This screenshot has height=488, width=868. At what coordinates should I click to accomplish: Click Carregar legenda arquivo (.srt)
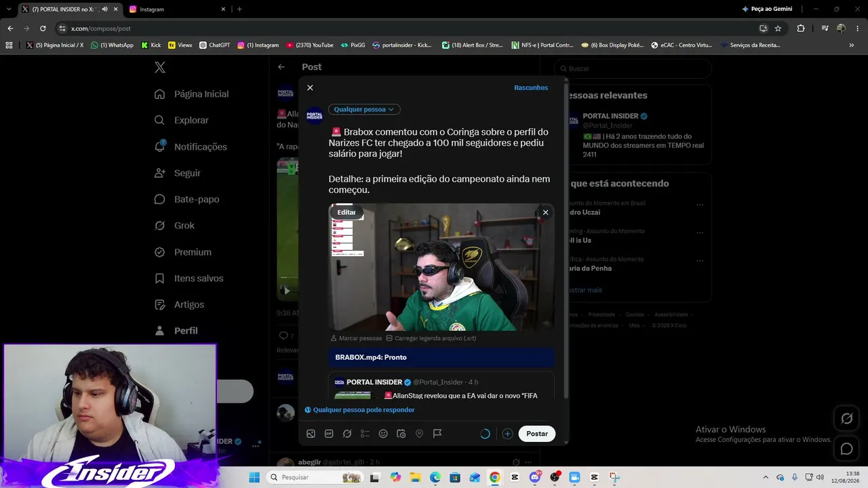pyautogui.click(x=431, y=338)
